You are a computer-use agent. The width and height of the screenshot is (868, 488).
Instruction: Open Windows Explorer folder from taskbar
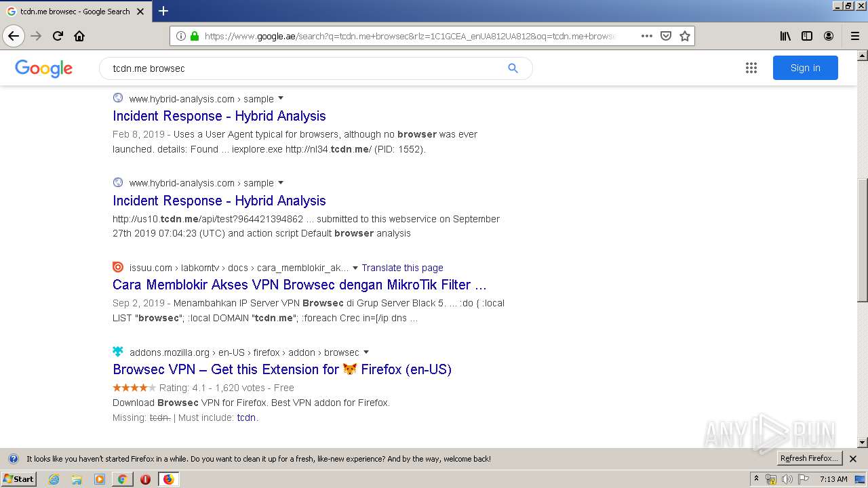pyautogui.click(x=77, y=479)
